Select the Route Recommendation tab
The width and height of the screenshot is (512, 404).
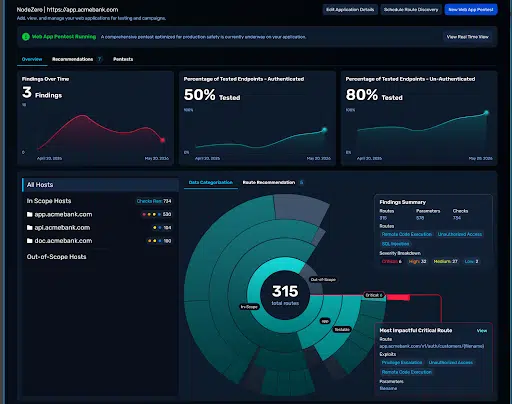tap(269, 182)
